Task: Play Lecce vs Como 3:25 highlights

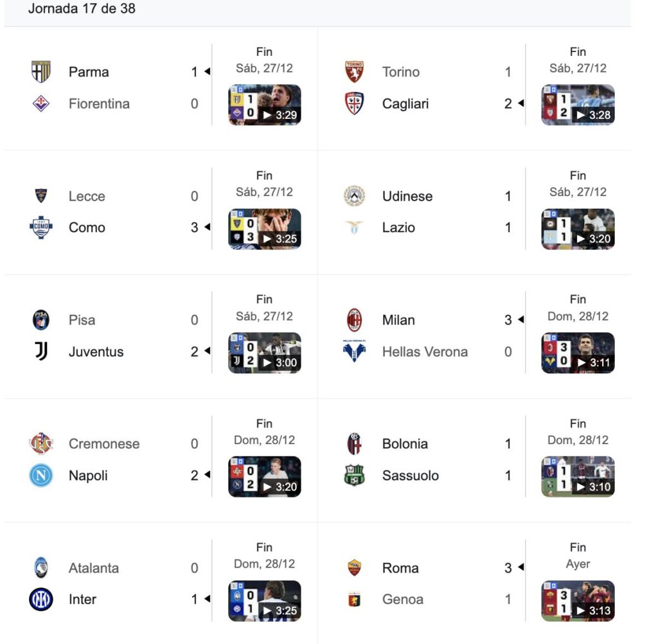Action: click(x=265, y=229)
